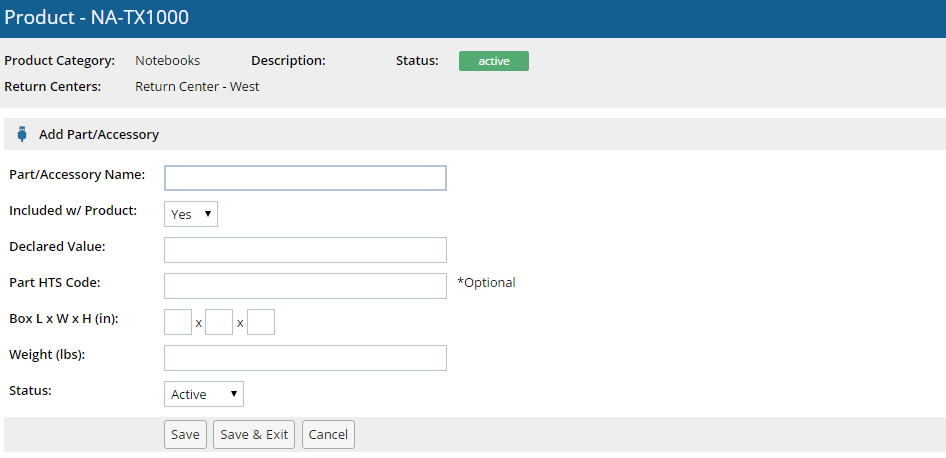Screen dimensions: 946x458
Task: Select the Notebooks product category value
Action: tap(168, 61)
